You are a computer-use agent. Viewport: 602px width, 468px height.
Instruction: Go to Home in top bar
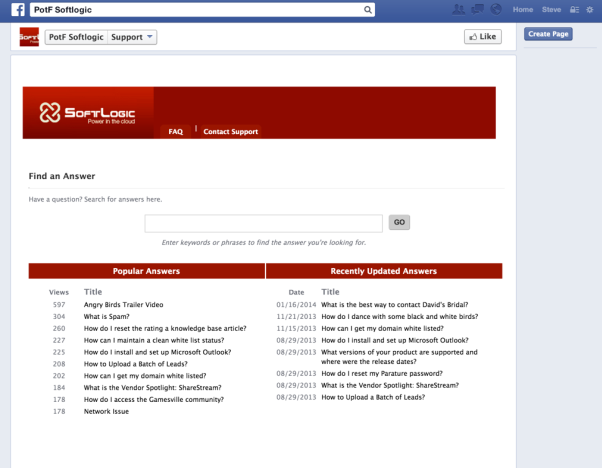click(x=522, y=10)
